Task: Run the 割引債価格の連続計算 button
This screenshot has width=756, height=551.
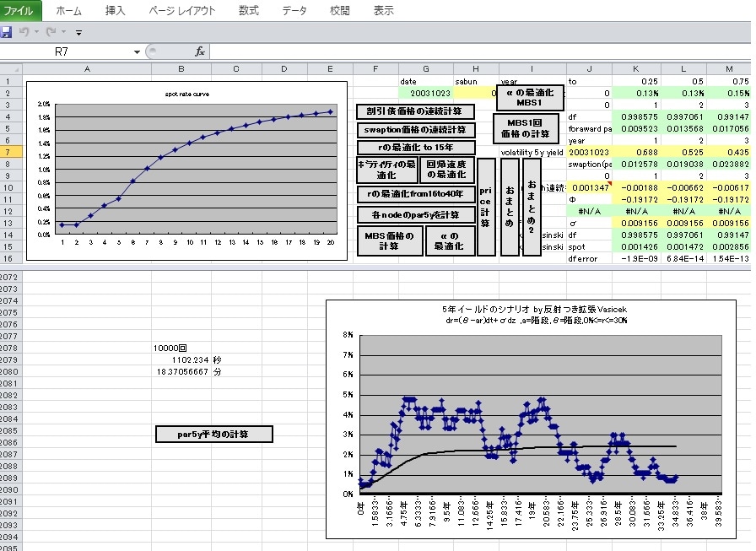Action: (415, 111)
